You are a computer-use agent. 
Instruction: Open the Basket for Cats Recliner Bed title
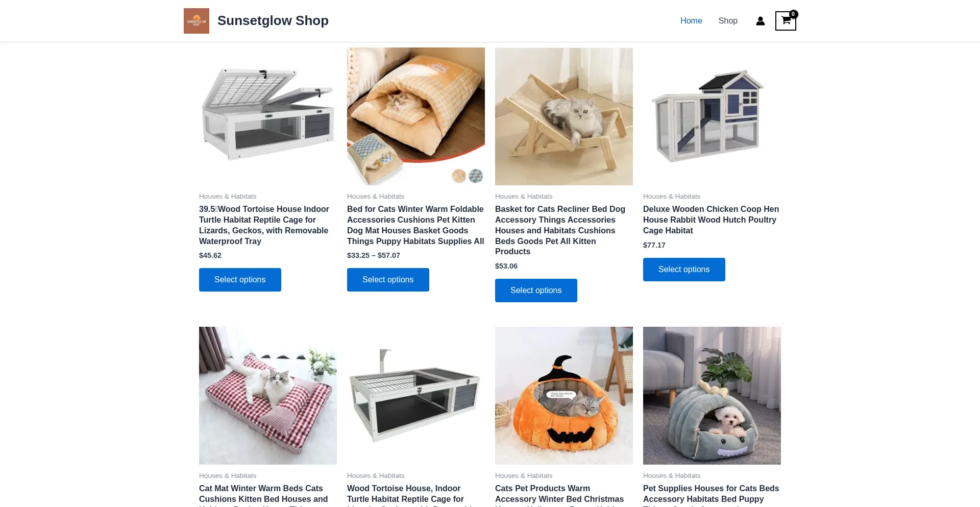(560, 230)
